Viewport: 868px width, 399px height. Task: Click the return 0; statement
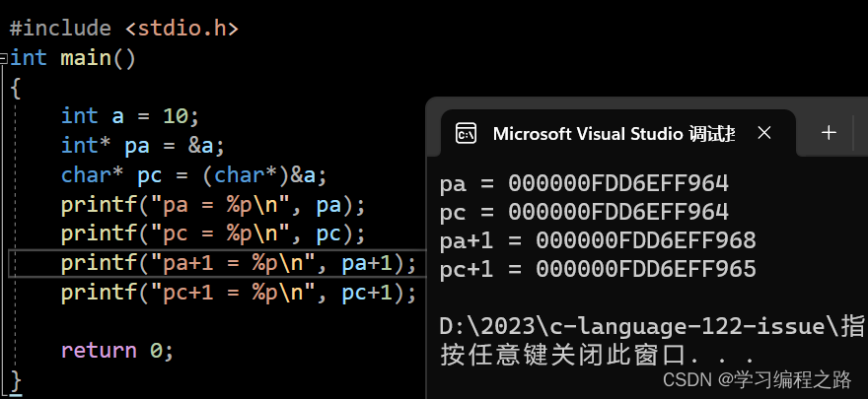tap(117, 351)
